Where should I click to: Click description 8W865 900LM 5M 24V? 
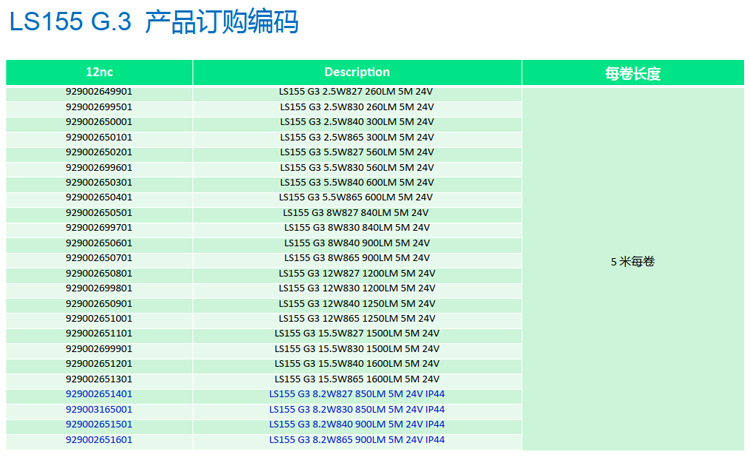(x=357, y=258)
